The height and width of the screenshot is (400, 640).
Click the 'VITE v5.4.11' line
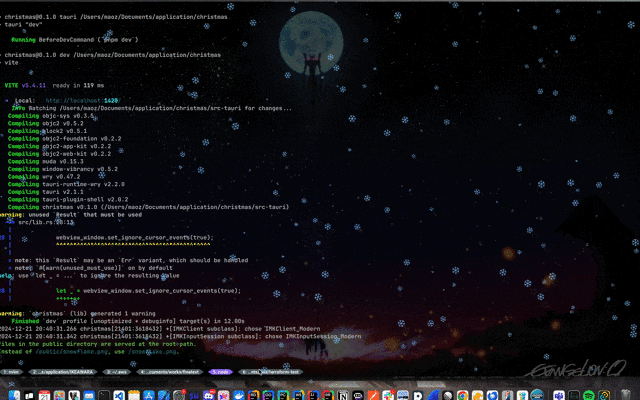[x=25, y=85]
